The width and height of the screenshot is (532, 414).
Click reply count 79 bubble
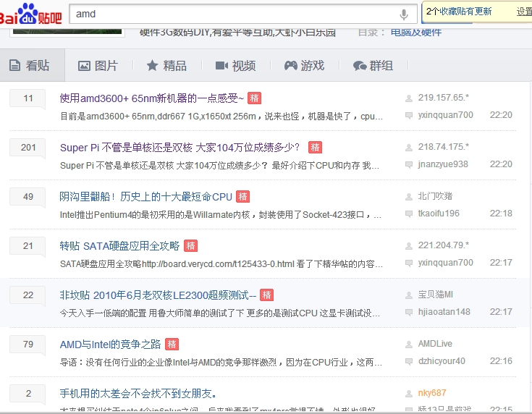28,345
